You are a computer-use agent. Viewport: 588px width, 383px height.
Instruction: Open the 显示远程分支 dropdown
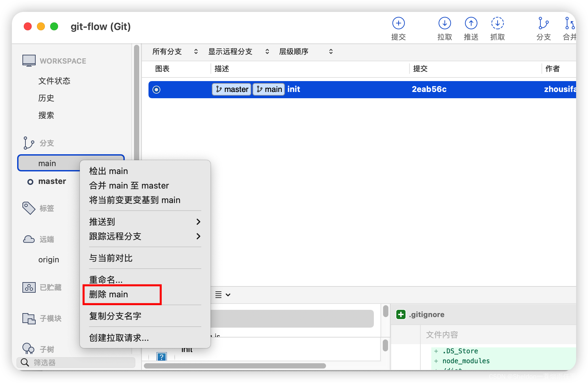click(x=239, y=51)
